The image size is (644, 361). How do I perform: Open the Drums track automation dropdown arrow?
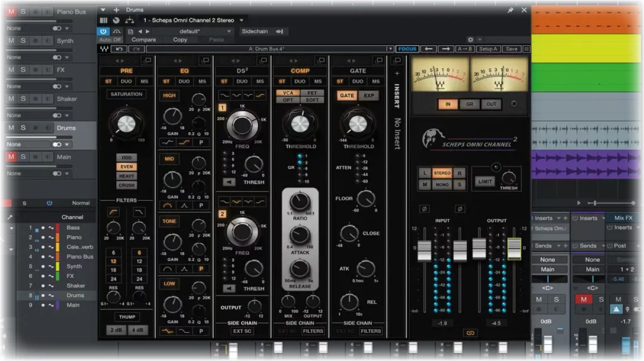66,144
